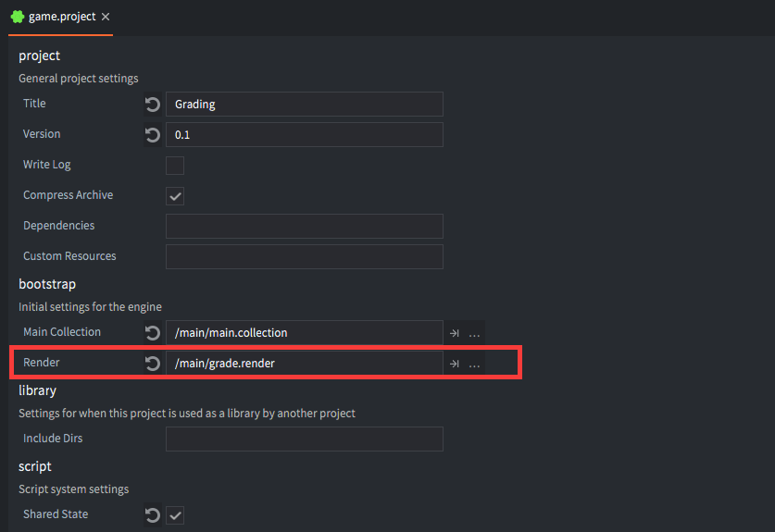The width and height of the screenshot is (775, 532).
Task: Close the game.project tab
Action: pos(106,17)
